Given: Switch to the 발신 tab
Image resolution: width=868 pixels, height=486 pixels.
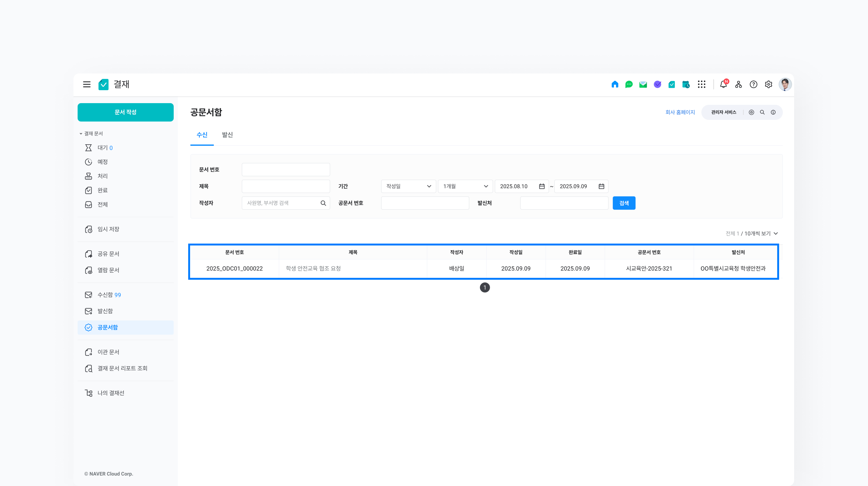Looking at the screenshot, I should pyautogui.click(x=227, y=135).
